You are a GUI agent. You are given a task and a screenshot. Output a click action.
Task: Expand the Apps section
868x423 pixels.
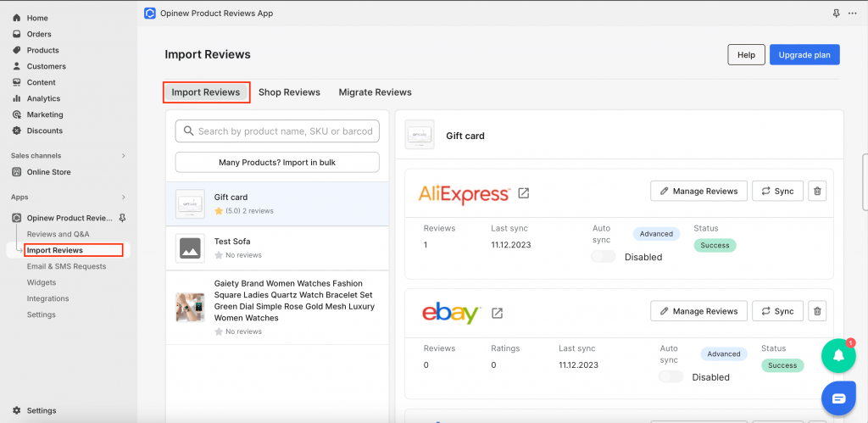point(123,198)
